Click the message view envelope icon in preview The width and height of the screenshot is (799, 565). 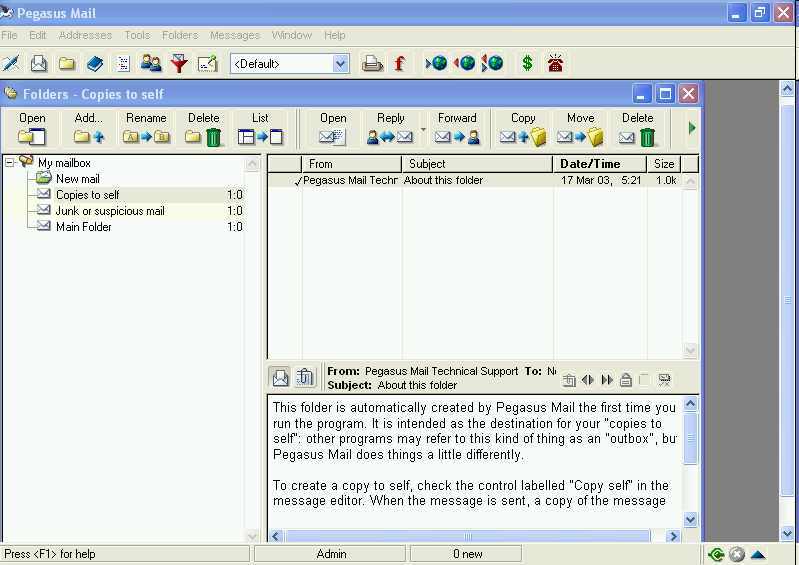[x=280, y=378]
